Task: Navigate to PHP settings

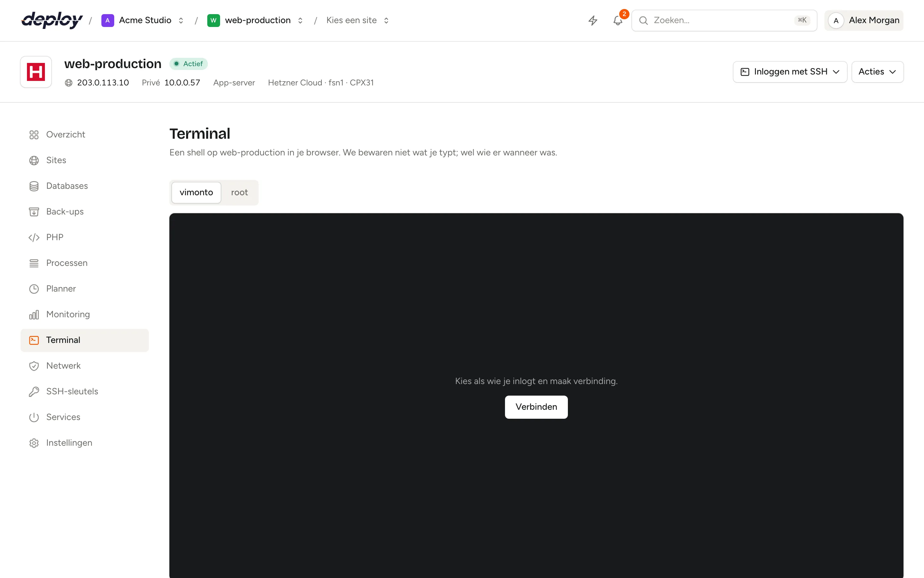Action: pos(85,237)
